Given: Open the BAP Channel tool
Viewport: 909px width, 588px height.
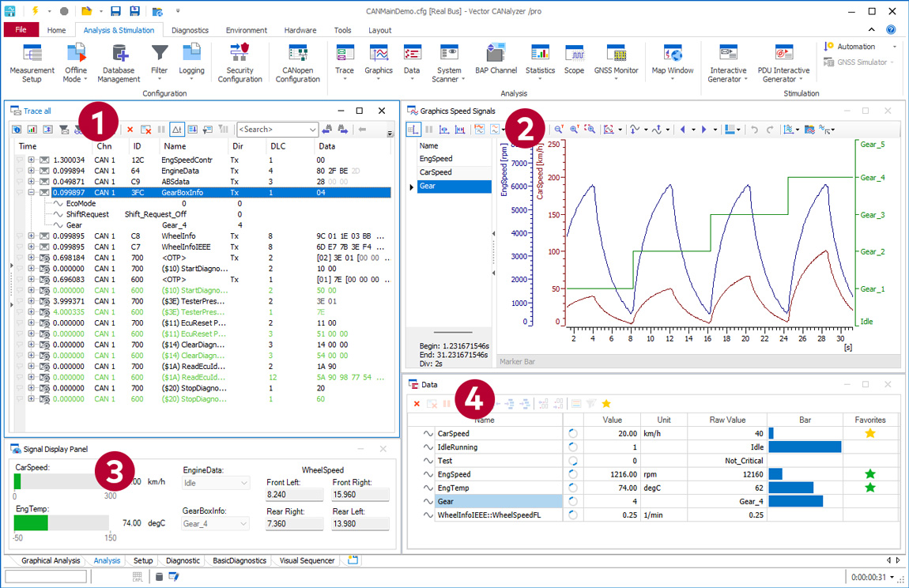Looking at the screenshot, I should click(x=496, y=60).
